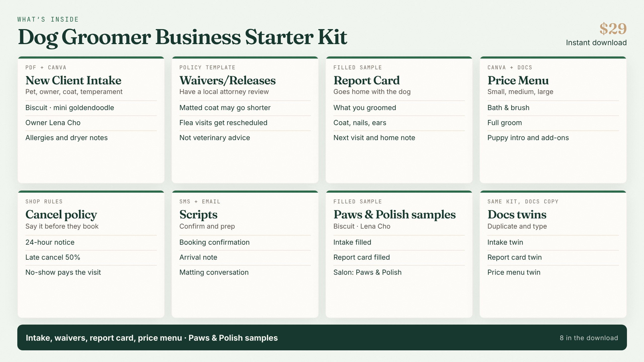
Task: Click 'Report card filled' row
Action: coord(399,257)
